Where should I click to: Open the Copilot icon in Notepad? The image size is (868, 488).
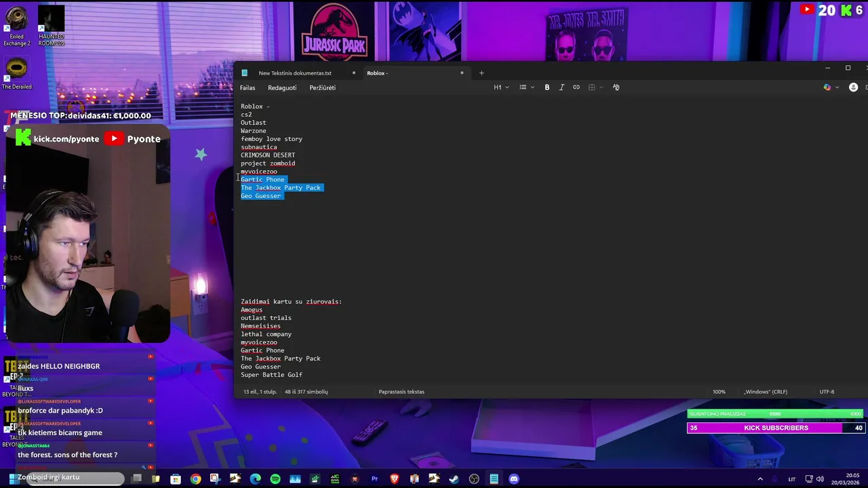click(x=827, y=87)
